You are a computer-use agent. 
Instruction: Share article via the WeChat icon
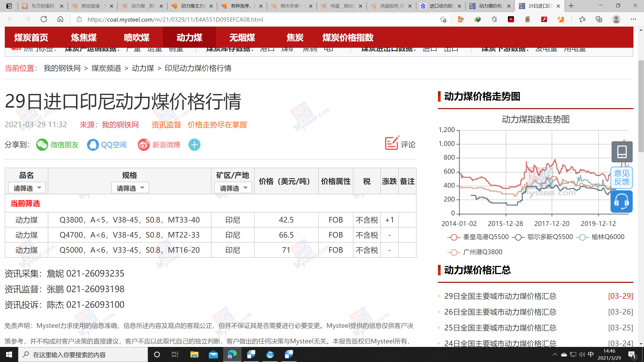pos(42,145)
